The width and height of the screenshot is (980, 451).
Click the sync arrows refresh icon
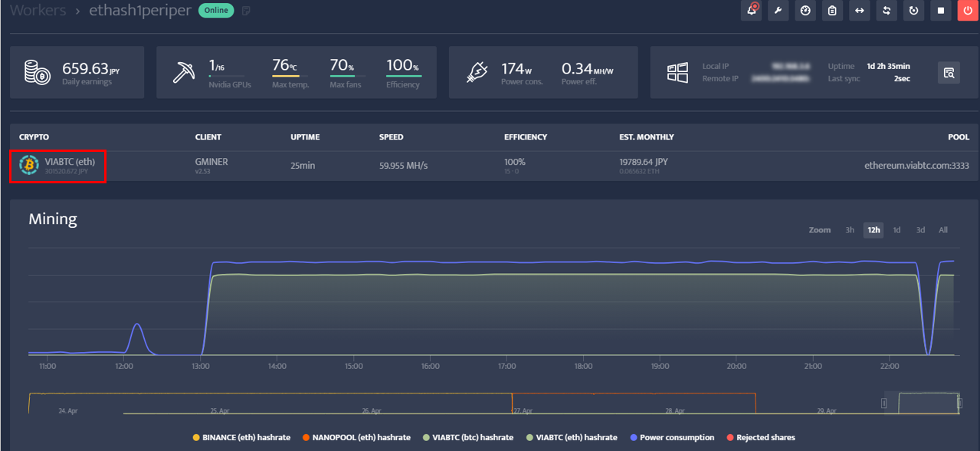coord(886,11)
